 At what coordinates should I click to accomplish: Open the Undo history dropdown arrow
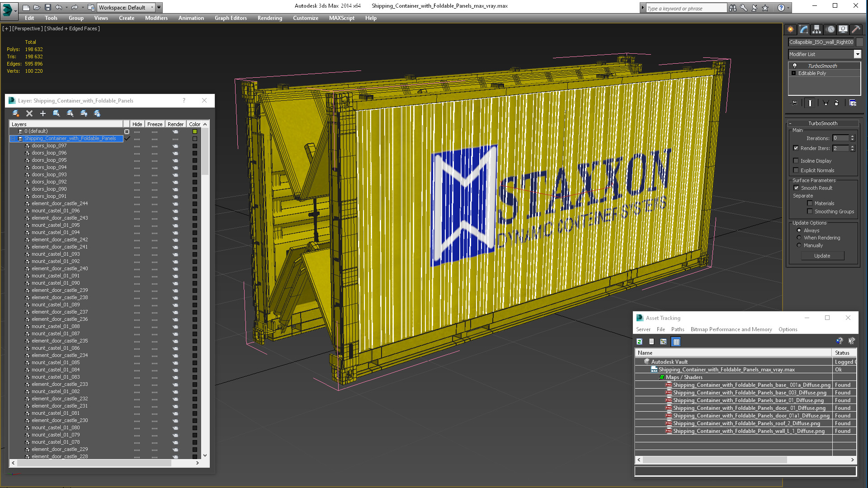click(x=66, y=7)
